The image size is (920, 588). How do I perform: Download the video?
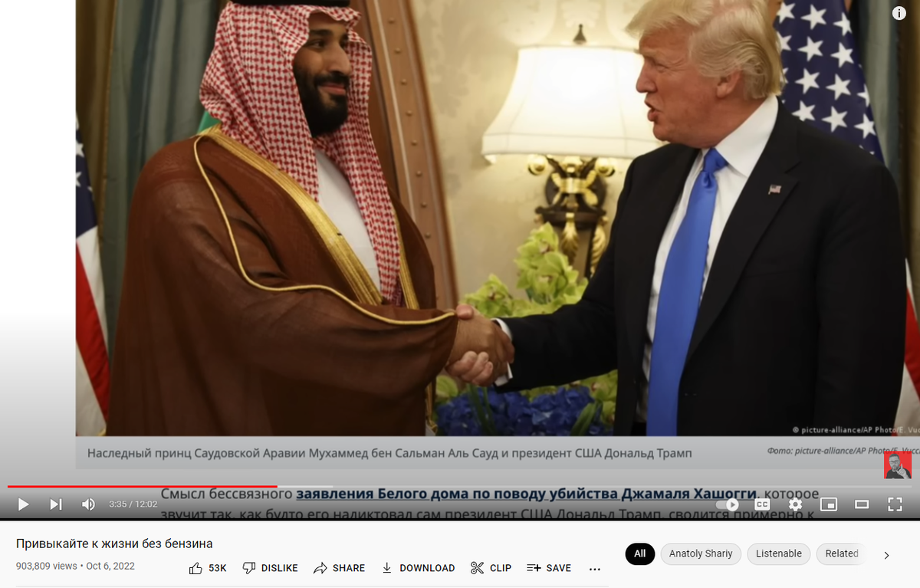point(418,568)
